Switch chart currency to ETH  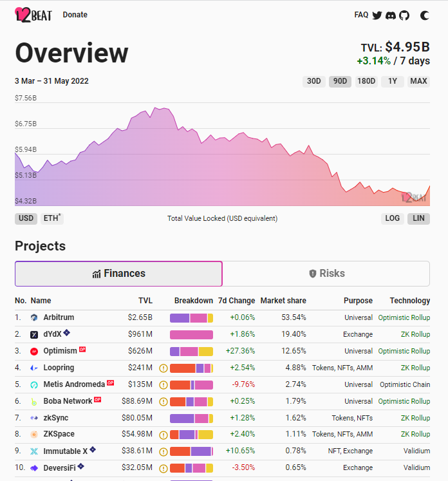[52, 219]
